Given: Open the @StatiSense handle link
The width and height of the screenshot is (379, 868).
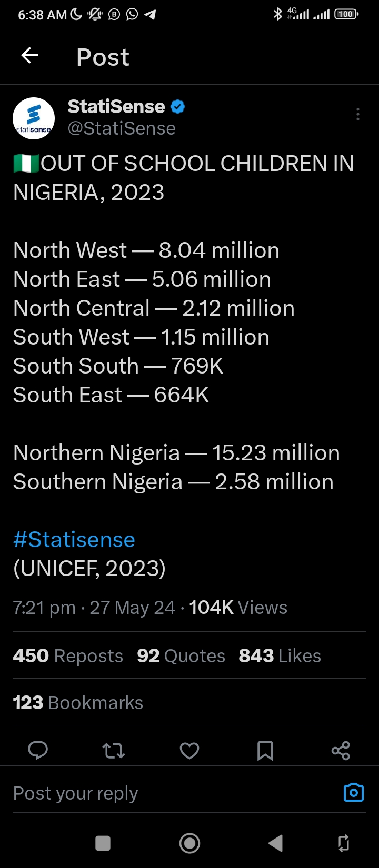Looking at the screenshot, I should (x=122, y=128).
